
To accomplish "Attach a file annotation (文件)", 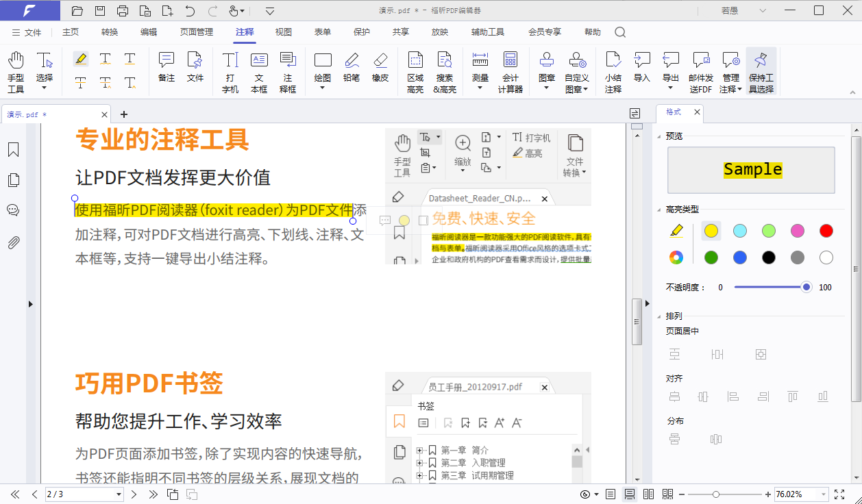I will [x=195, y=66].
